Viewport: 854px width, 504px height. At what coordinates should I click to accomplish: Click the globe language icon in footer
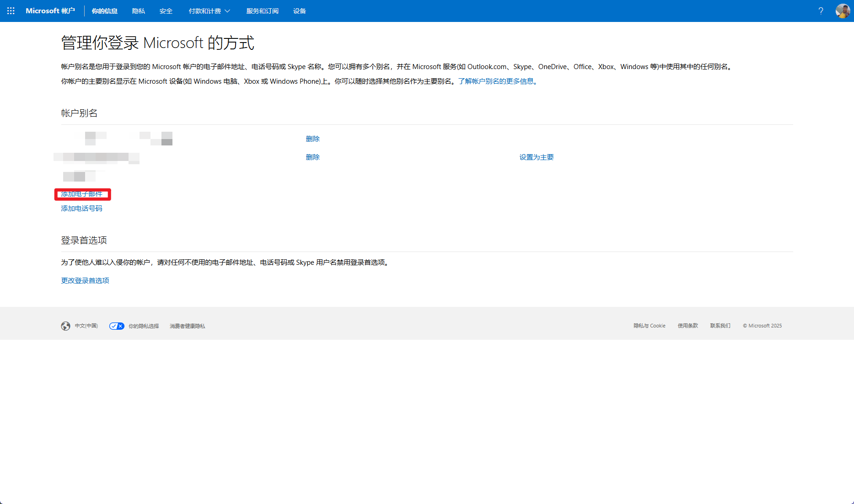[65, 326]
